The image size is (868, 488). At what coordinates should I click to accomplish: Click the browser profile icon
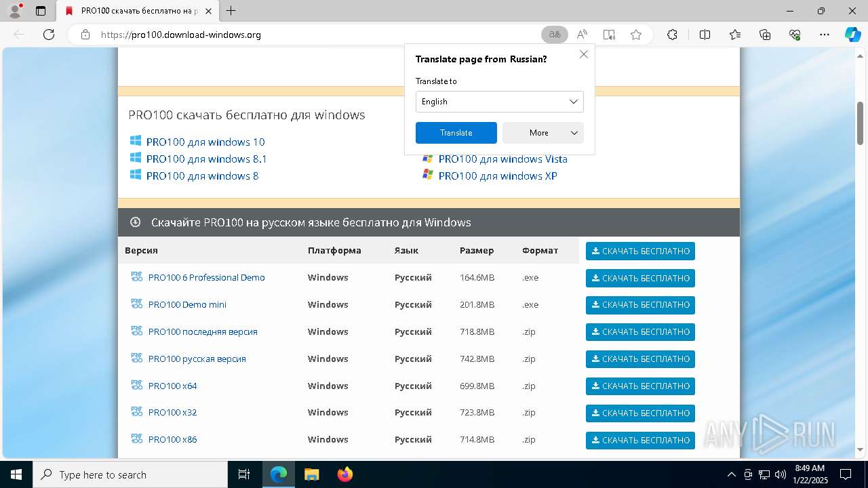point(14,11)
